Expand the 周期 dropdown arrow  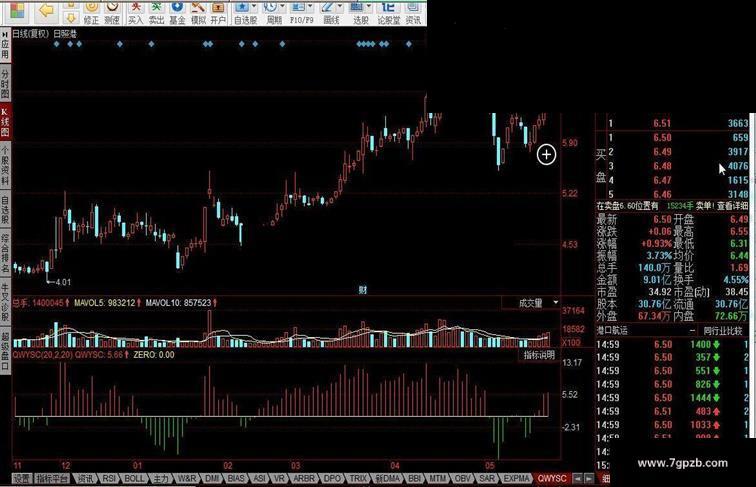pyautogui.click(x=282, y=7)
